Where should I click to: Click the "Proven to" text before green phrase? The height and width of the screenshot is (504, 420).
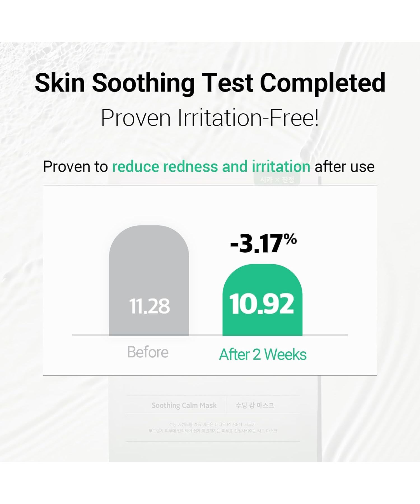tap(75, 167)
